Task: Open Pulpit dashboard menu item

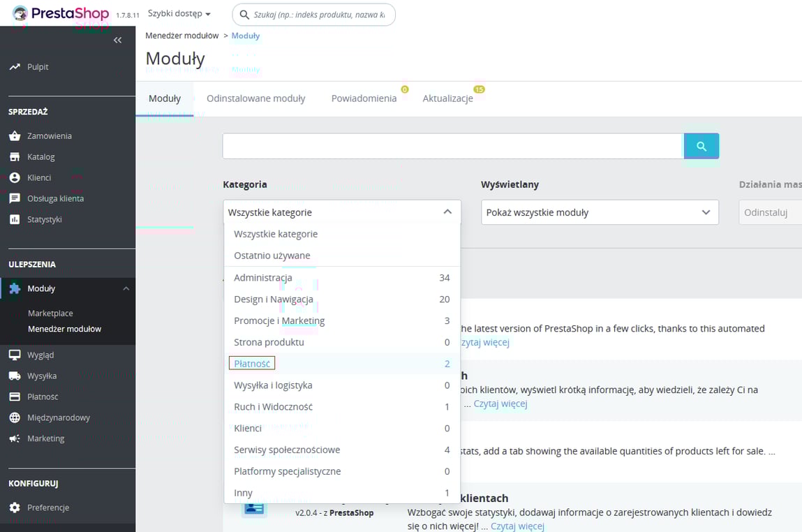Action: pos(38,66)
